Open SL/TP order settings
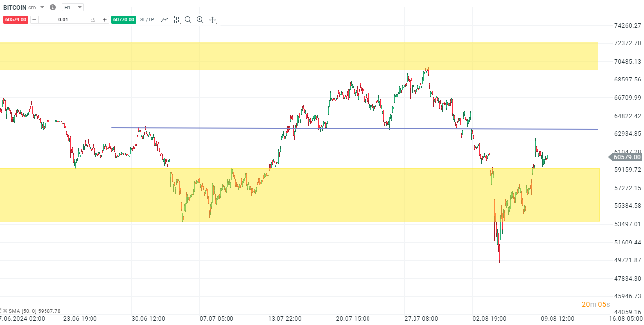 (x=147, y=19)
